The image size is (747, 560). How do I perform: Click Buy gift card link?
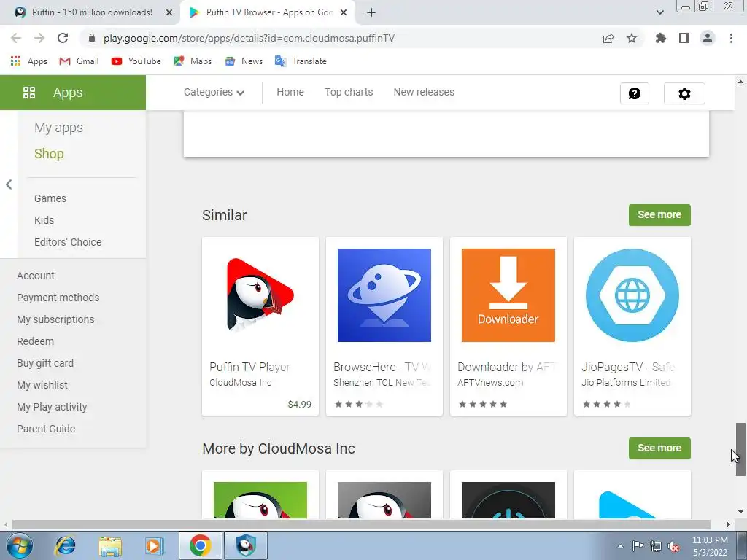pos(45,363)
